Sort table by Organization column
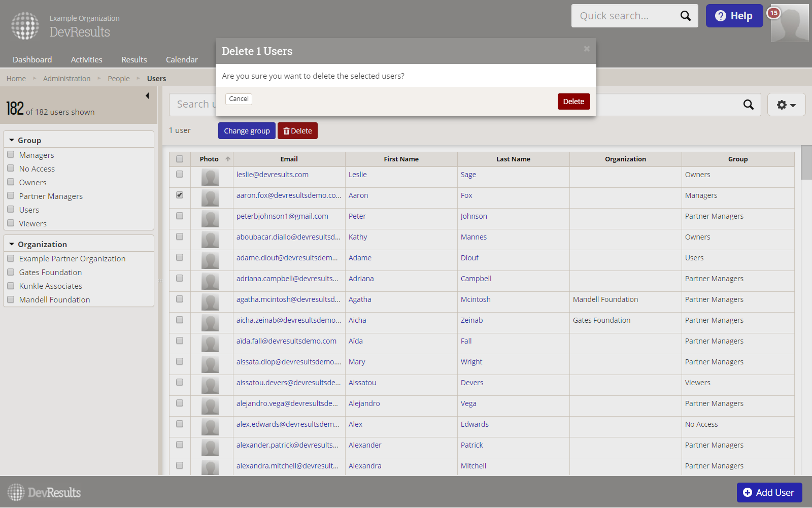Screen dimensions: 812x508 tap(625, 159)
